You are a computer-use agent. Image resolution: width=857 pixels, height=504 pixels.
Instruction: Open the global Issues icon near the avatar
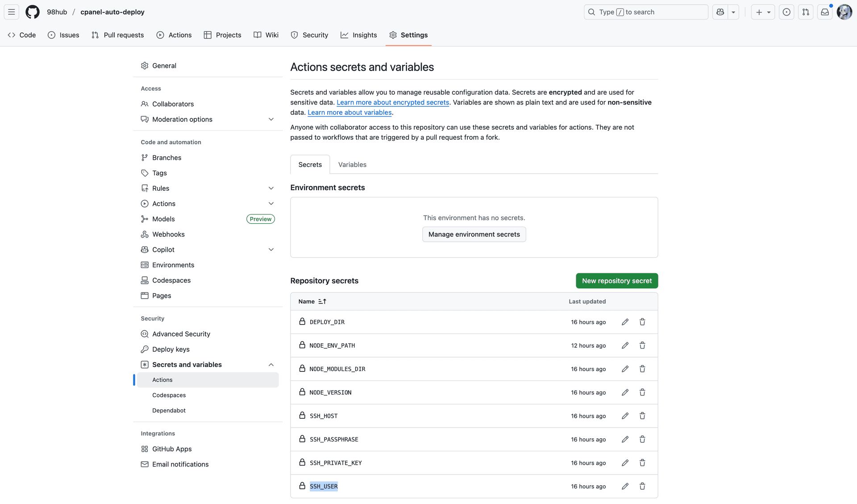coord(786,12)
